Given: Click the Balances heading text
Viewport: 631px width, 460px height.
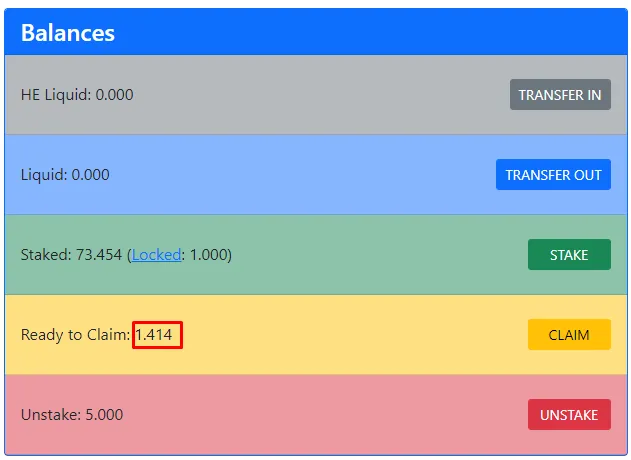Looking at the screenshot, I should [67, 32].
